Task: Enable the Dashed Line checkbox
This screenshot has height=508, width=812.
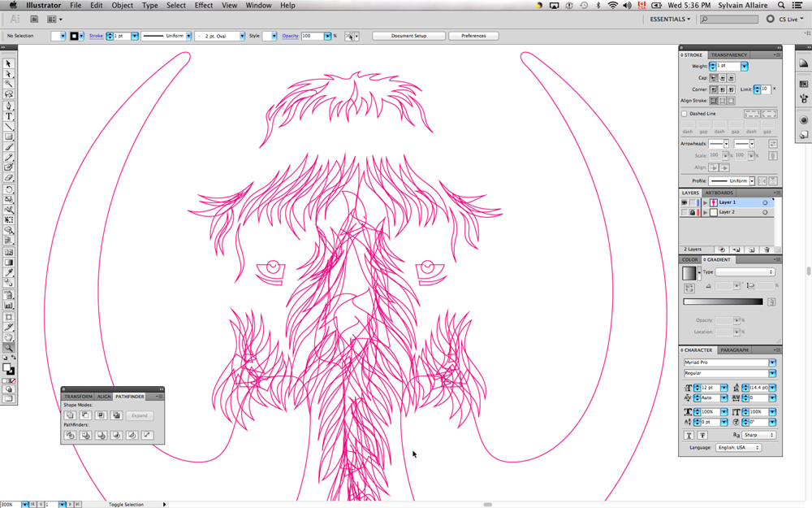Action: click(x=685, y=114)
